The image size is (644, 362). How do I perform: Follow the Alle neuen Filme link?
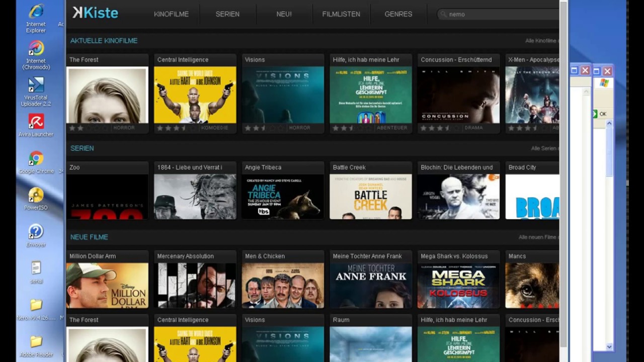538,237
